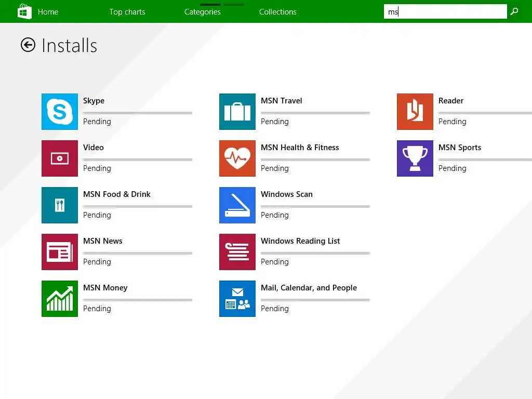Click the 'MSN Food & Drink' name
532x399 pixels.
(117, 194)
